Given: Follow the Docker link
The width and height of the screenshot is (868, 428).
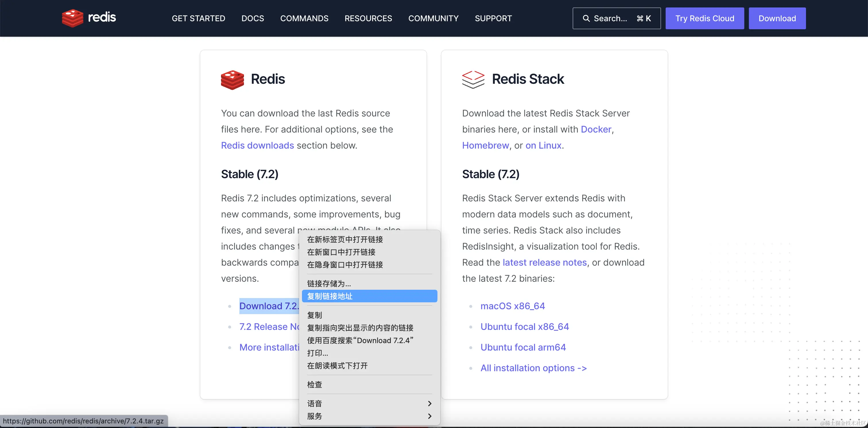Looking at the screenshot, I should coord(596,129).
